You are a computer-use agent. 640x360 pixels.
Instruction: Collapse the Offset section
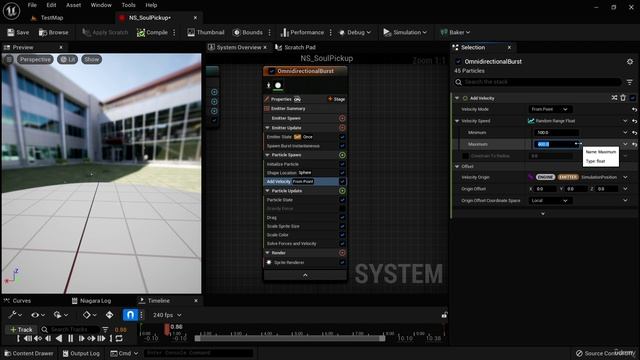457,167
